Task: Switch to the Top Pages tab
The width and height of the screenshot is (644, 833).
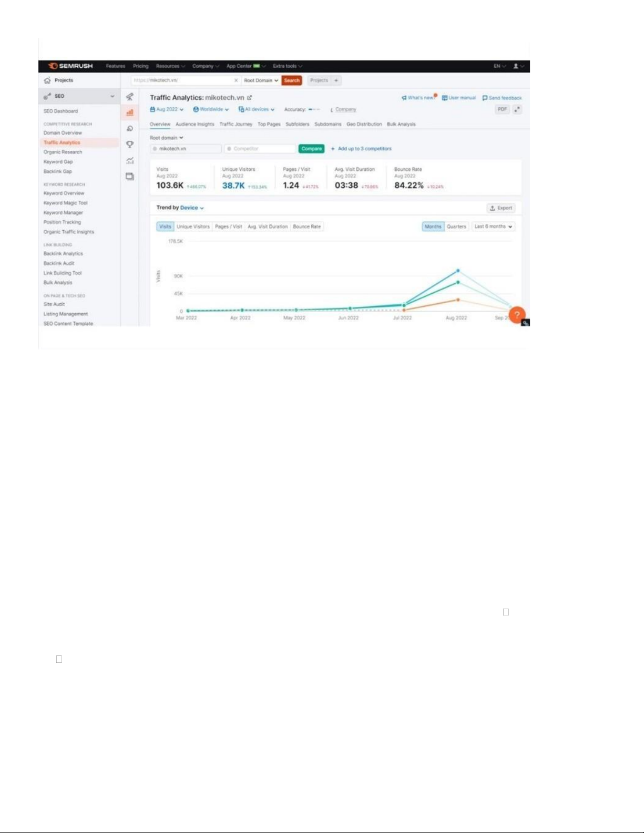Action: click(269, 125)
